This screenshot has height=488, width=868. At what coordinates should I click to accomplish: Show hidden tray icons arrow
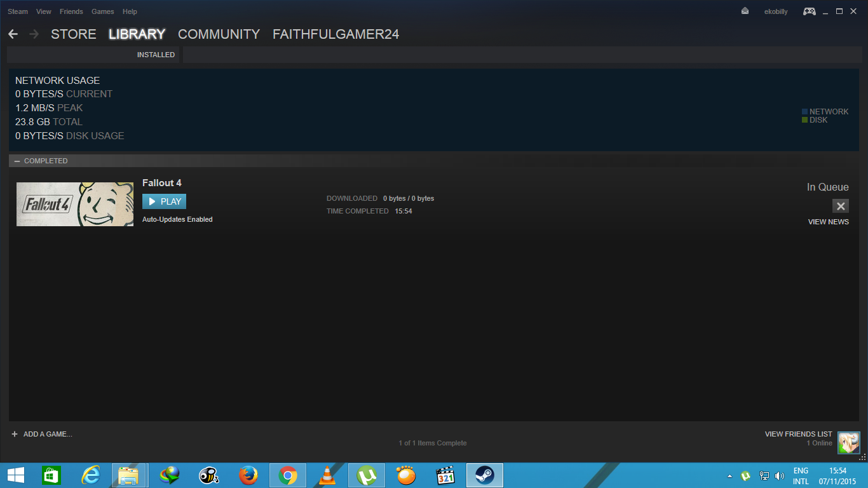click(729, 476)
